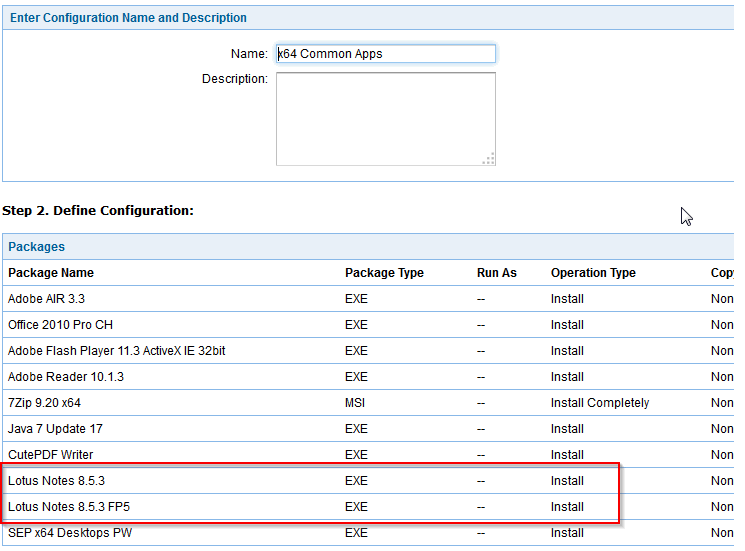Click Install in the Lotus Notes 8.5.3 FP5 row

click(x=567, y=507)
